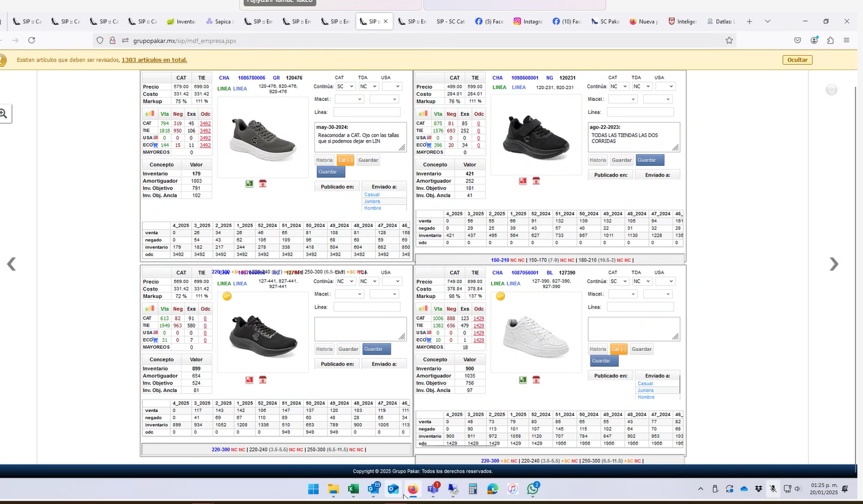Open WhatsApp from the taskbar
Image resolution: width=863 pixels, height=504 pixels.
(x=533, y=489)
